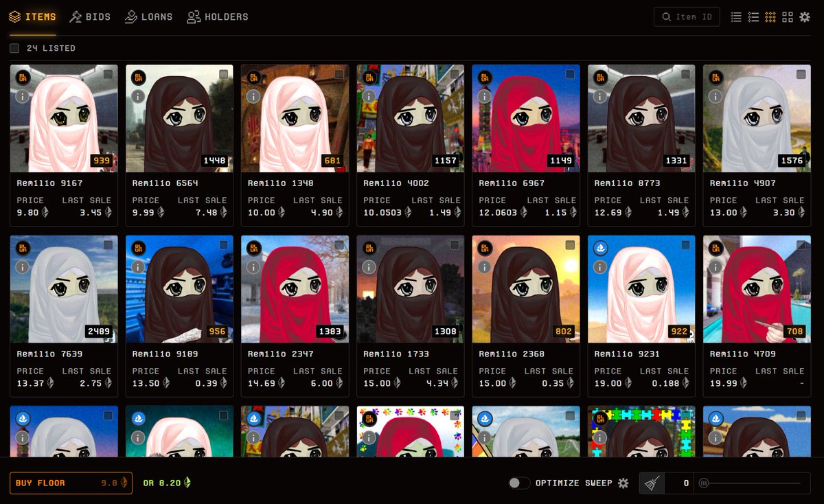
Task: Click info icon on Remilio 4709
Action: click(x=715, y=266)
